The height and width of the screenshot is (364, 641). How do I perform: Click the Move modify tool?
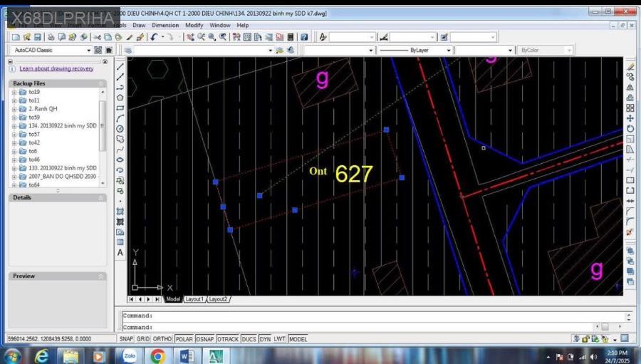coord(630,118)
